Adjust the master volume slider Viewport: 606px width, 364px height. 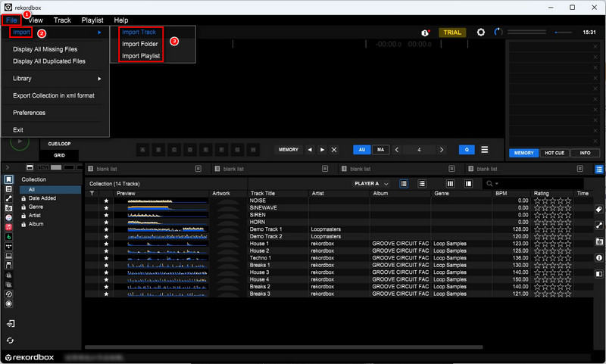563,33
